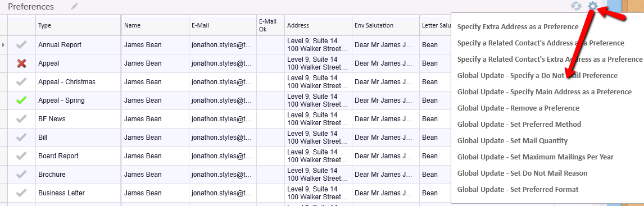Click the green checkmark for Appeal - Spring
644x206 pixels.
[21, 100]
